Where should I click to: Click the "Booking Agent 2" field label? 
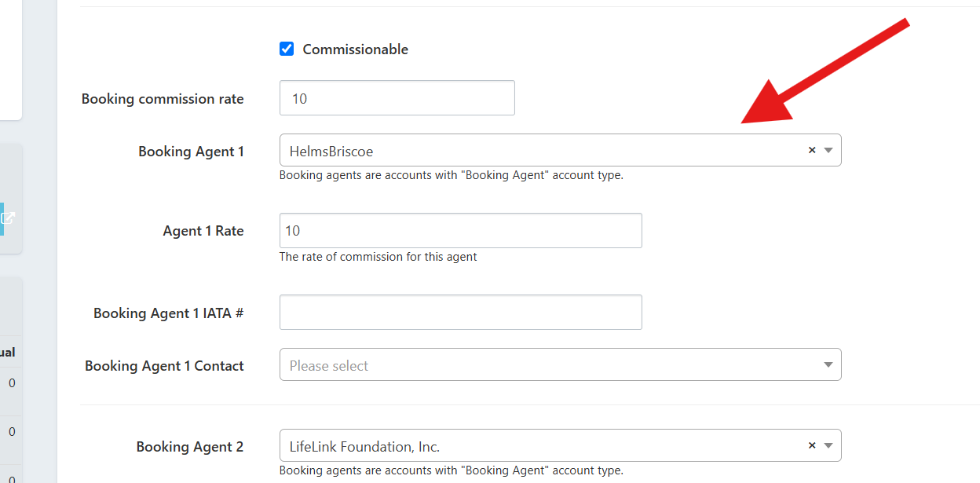coord(189,447)
